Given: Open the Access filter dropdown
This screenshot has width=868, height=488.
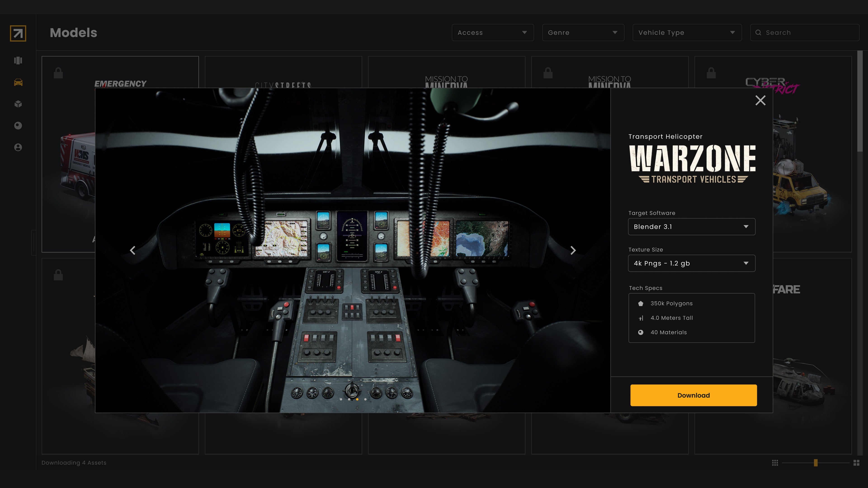Looking at the screenshot, I should (492, 32).
